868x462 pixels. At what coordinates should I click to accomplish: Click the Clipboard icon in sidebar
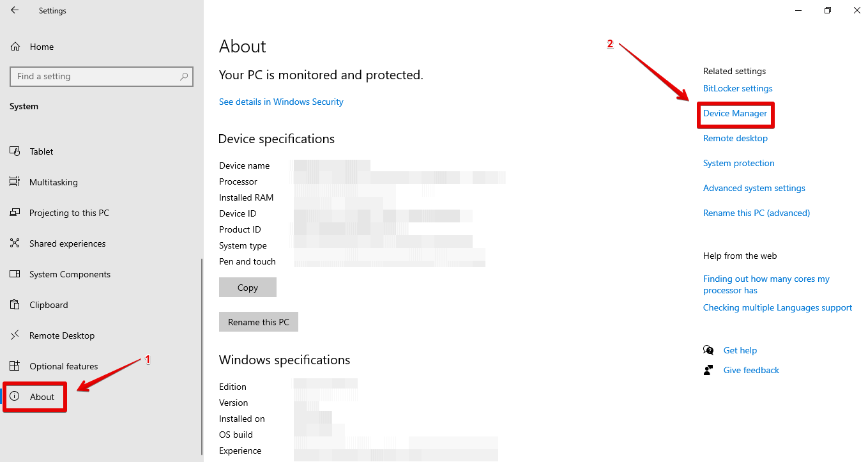coord(15,305)
